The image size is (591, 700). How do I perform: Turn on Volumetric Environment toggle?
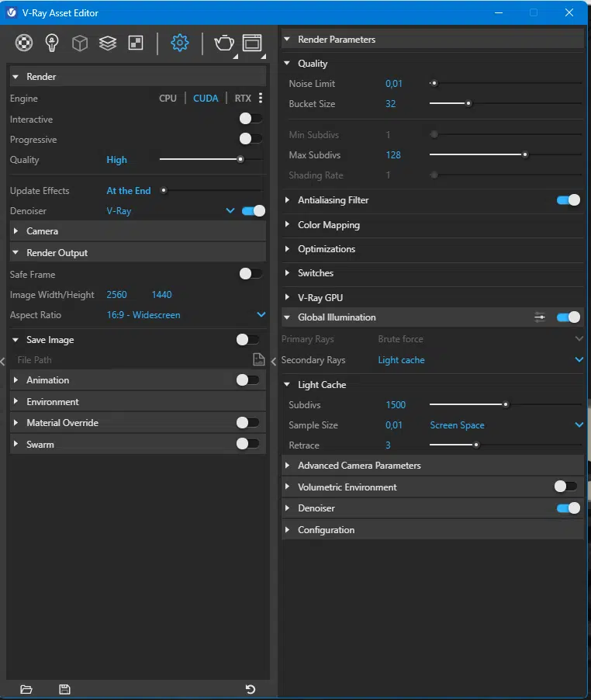point(565,487)
